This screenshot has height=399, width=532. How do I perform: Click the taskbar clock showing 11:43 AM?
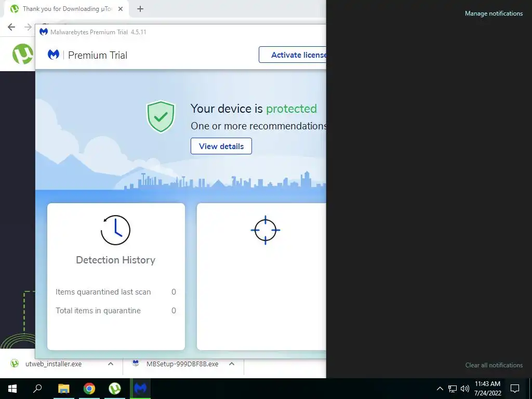tap(487, 389)
